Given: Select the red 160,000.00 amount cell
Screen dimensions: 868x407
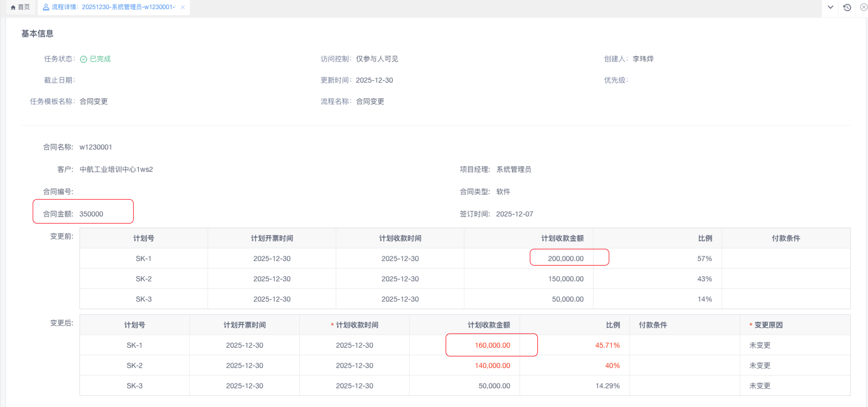Looking at the screenshot, I should click(x=492, y=345).
